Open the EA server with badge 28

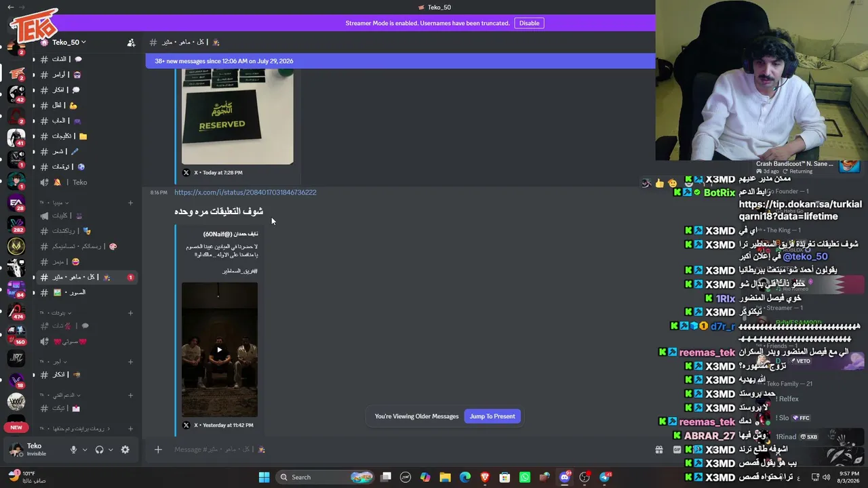16,203
